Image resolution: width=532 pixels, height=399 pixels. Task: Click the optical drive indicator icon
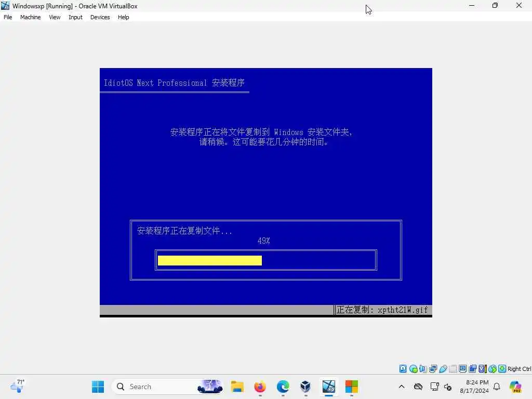[413, 369]
